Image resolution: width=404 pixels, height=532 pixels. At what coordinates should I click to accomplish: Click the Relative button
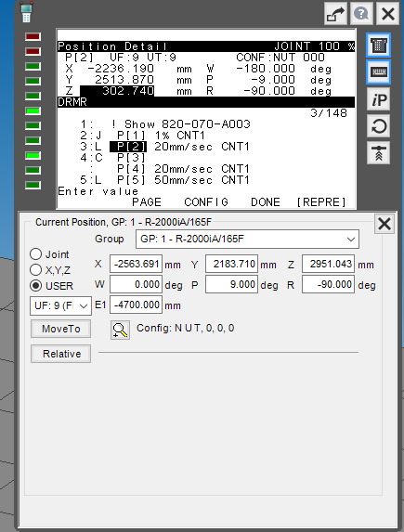[60, 354]
